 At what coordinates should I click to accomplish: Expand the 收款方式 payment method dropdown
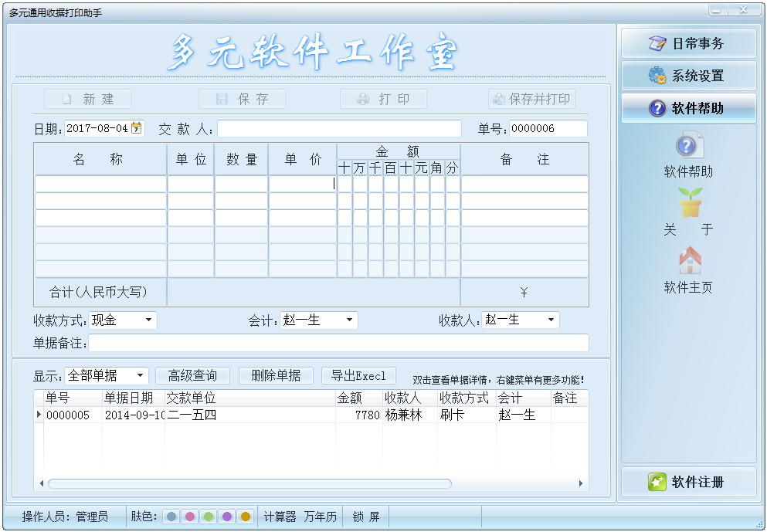click(148, 320)
